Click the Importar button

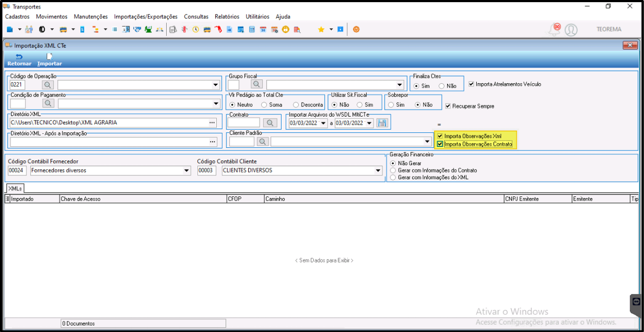tap(49, 60)
